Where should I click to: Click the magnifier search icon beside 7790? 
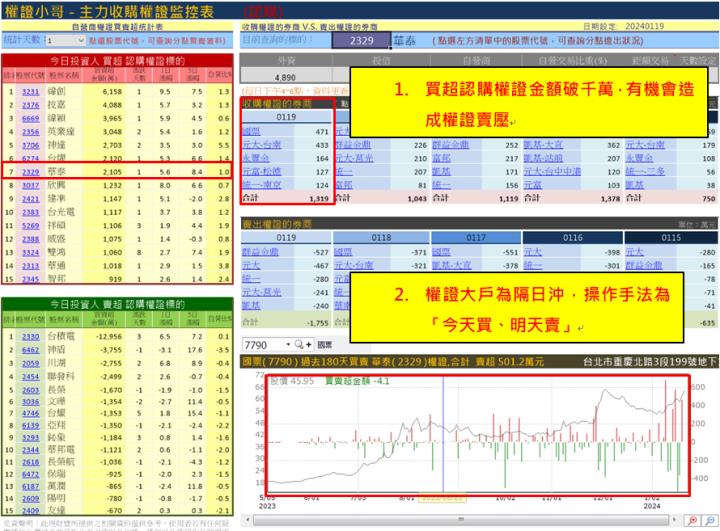pos(299,344)
